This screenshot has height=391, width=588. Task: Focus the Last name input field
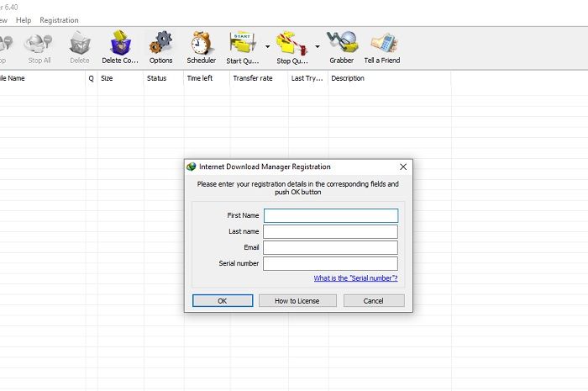330,231
